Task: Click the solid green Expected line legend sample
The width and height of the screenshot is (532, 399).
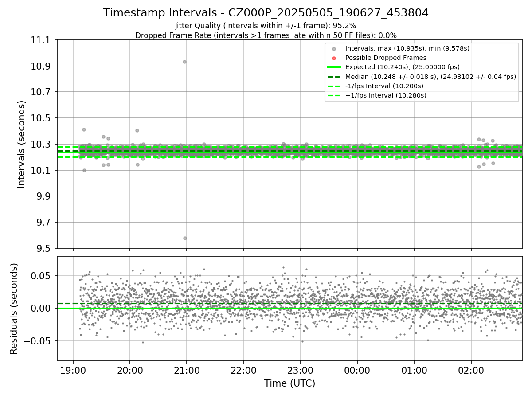Action: (334, 67)
